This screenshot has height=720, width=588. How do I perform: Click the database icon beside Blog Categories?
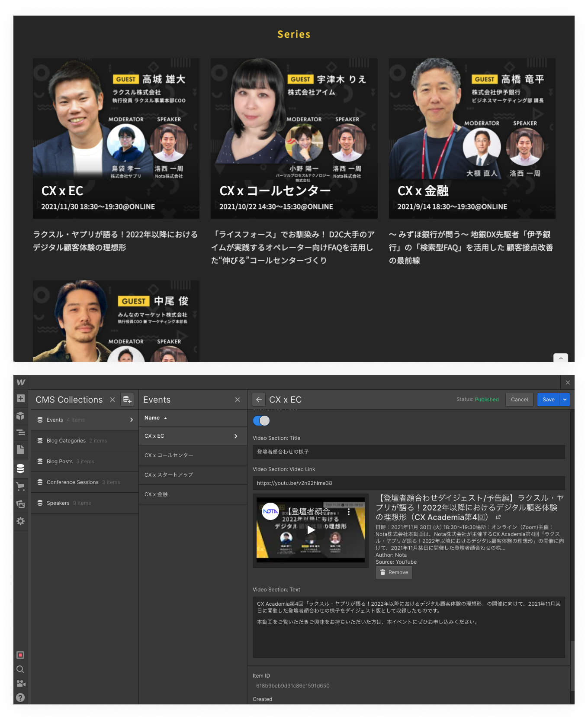(x=40, y=441)
